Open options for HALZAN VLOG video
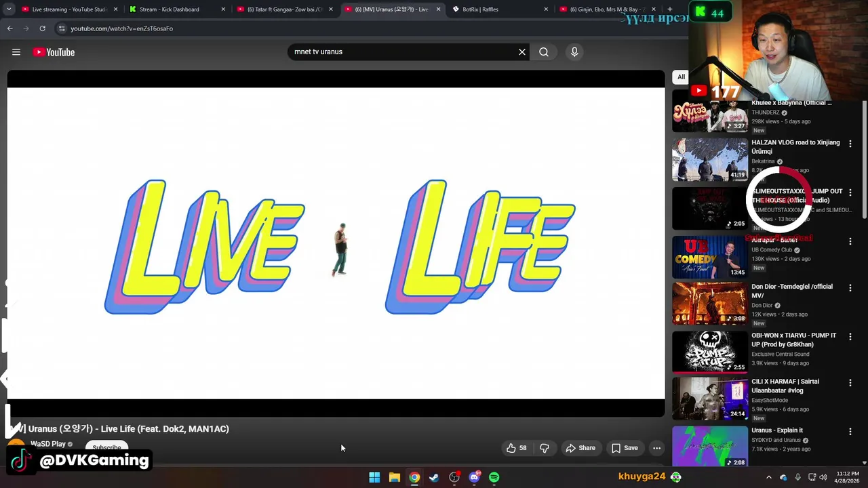This screenshot has height=488, width=868. pos(850,144)
